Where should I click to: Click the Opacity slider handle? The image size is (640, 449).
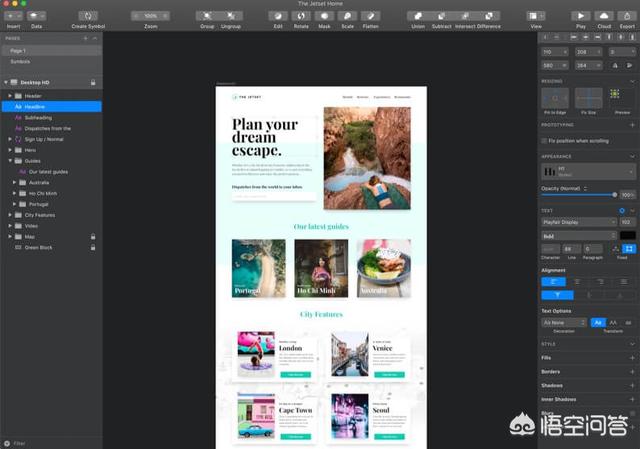tap(615, 195)
